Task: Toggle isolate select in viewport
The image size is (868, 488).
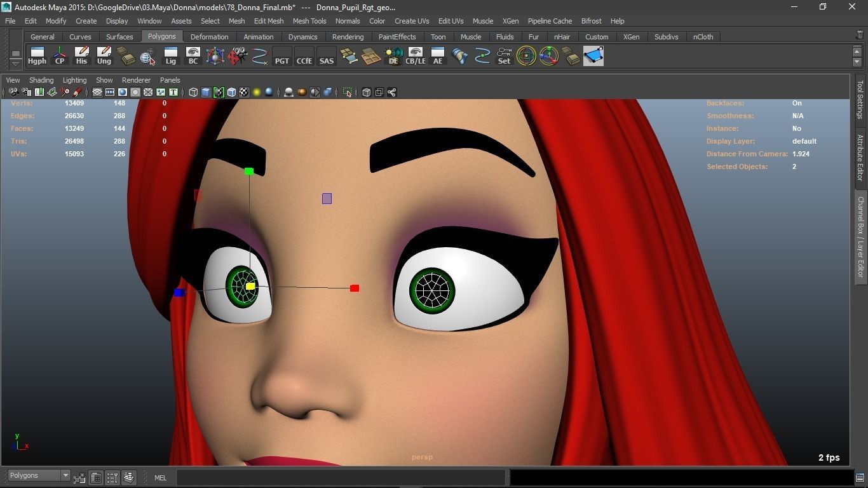Action: [x=348, y=92]
